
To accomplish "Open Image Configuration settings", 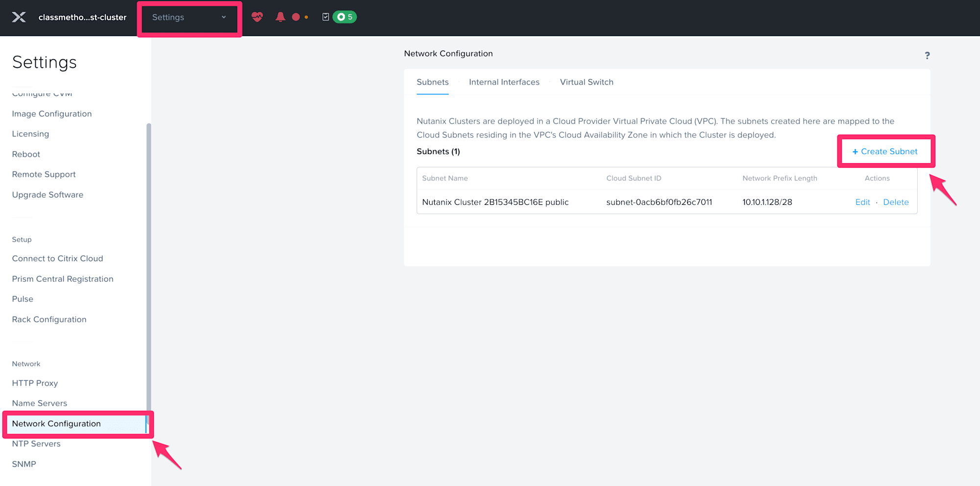I will 52,114.
